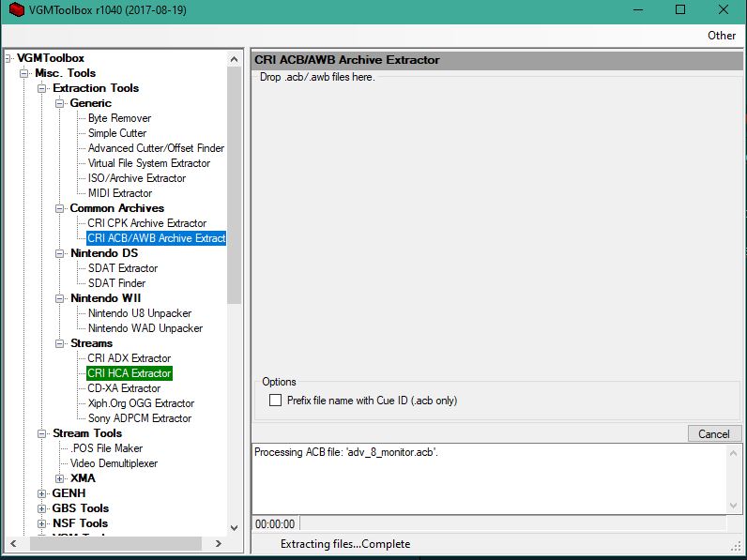Collapse the Nintendo WII node

point(59,298)
